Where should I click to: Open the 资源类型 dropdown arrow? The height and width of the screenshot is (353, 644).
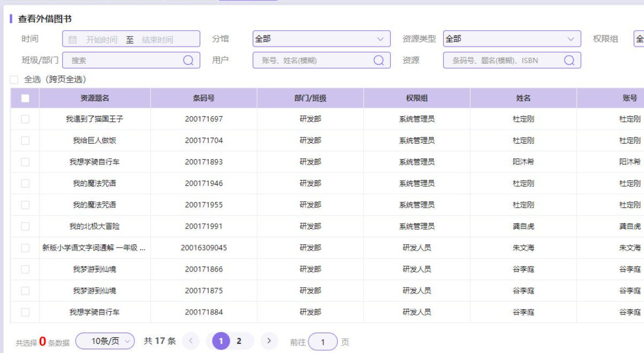[572, 39]
